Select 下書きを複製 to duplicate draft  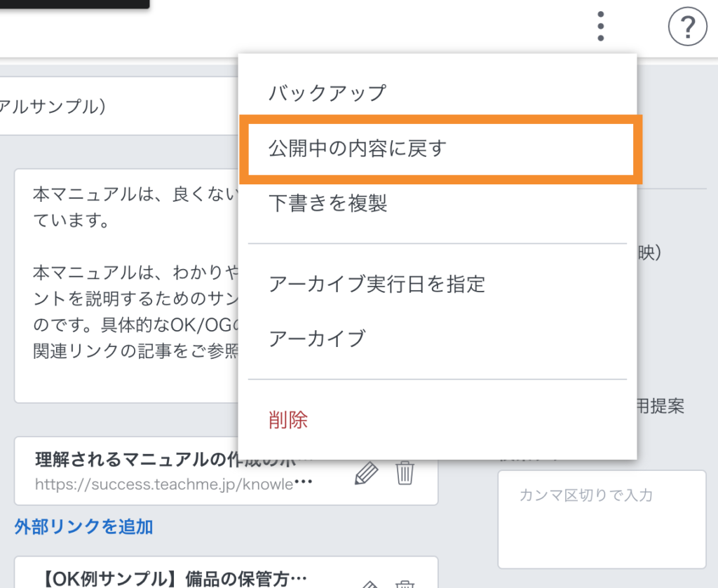327,204
